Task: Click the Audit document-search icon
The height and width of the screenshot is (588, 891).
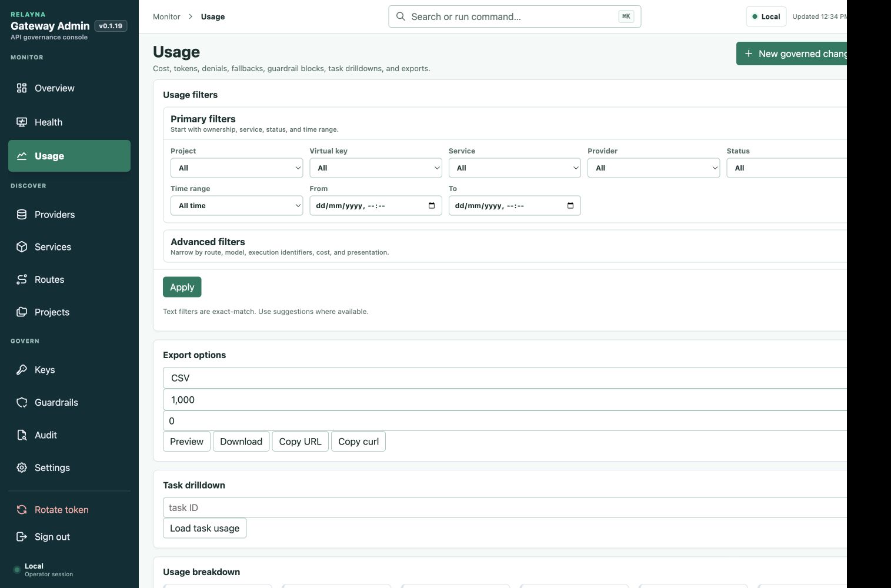Action: coord(22,435)
